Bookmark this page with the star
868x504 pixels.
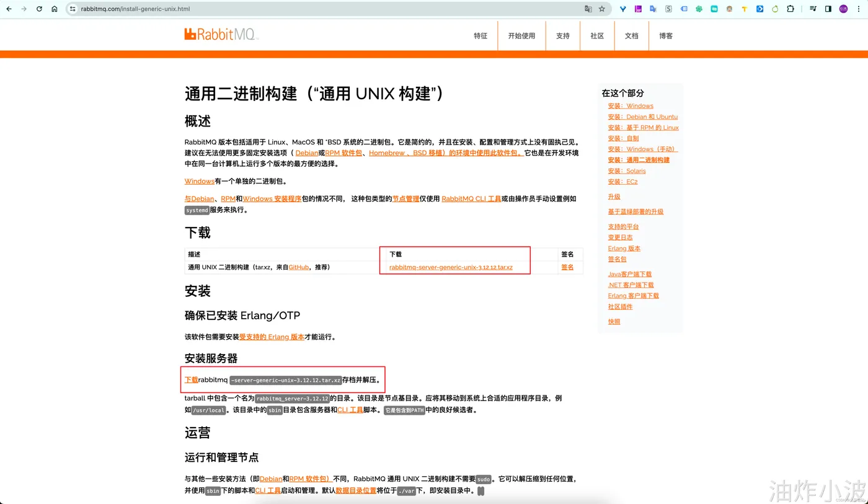click(601, 9)
